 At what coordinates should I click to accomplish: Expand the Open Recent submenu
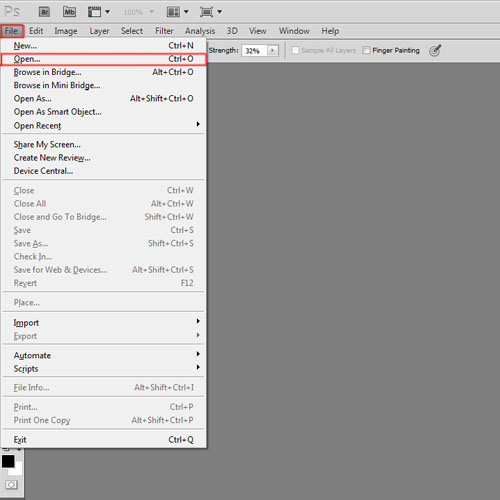click(103, 125)
